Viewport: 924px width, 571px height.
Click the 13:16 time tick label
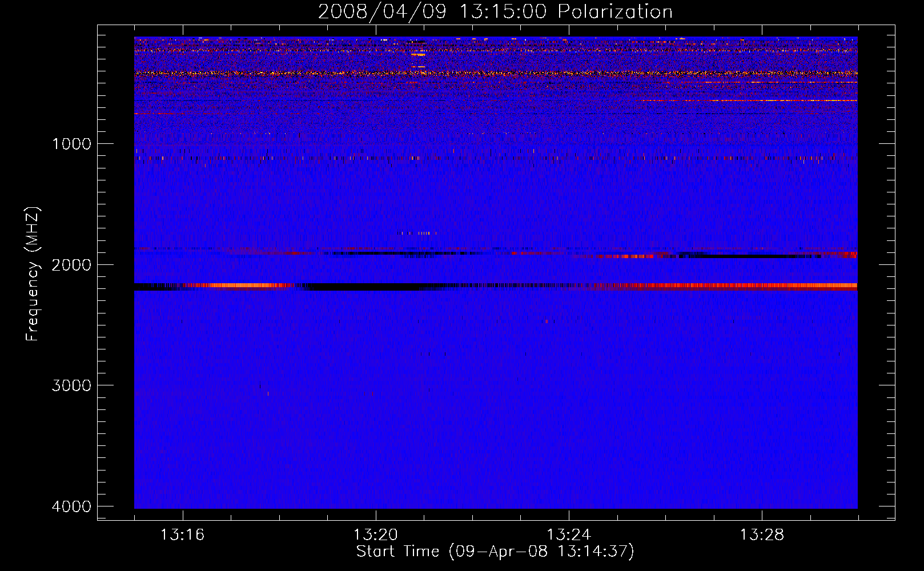(x=182, y=535)
